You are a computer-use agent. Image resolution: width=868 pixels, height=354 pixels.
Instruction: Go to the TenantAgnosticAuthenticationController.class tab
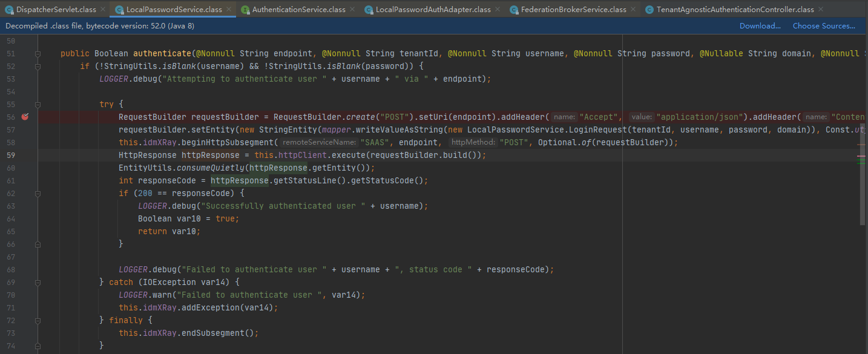tap(734, 10)
